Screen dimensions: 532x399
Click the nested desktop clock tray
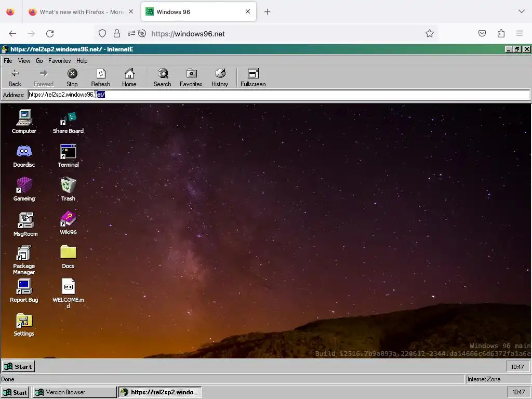517,367
